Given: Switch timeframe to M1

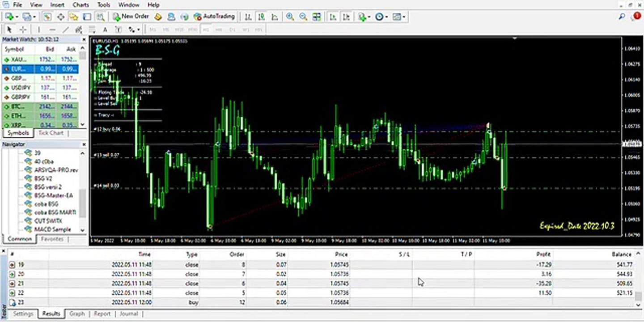Looking at the screenshot, I should click(x=153, y=30).
